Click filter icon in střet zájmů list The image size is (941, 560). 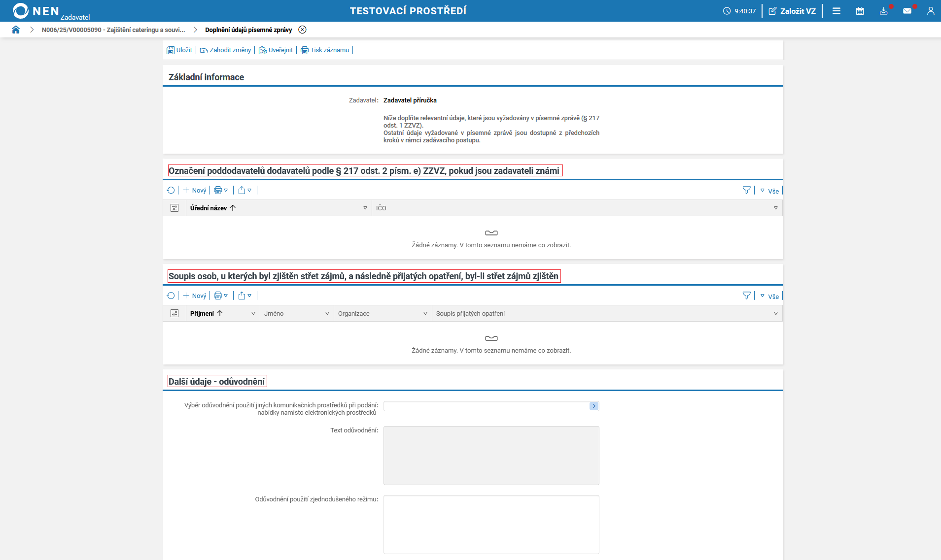coord(747,296)
